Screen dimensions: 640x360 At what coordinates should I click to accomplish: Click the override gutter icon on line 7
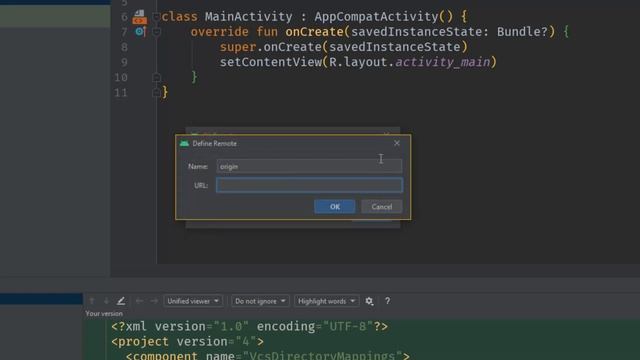click(140, 31)
